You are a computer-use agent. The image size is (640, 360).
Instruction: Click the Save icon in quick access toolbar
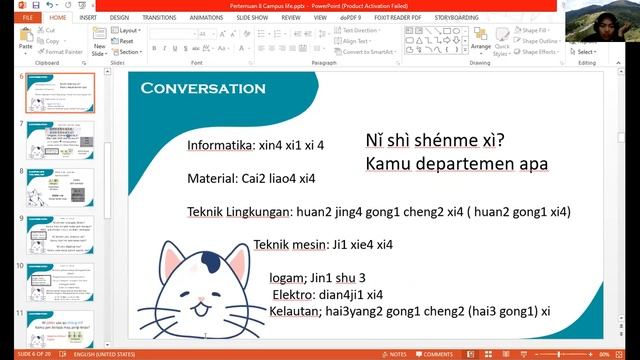pyautogui.click(x=36, y=5)
